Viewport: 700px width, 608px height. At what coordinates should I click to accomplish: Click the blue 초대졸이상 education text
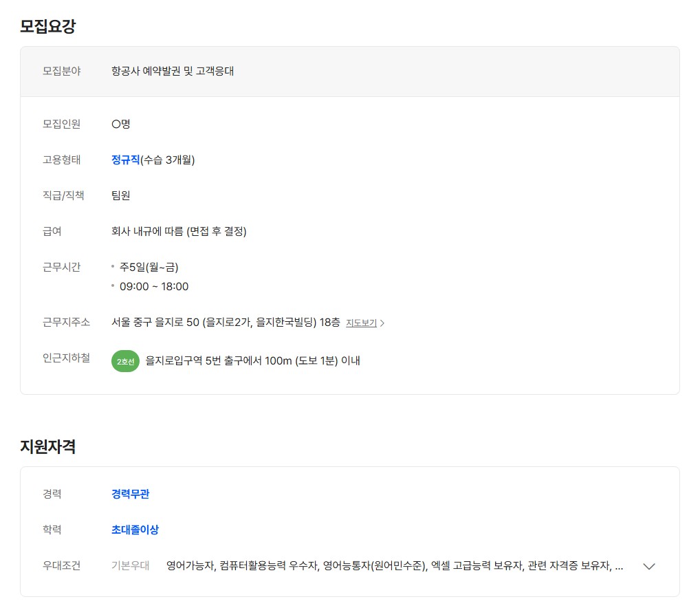click(135, 530)
